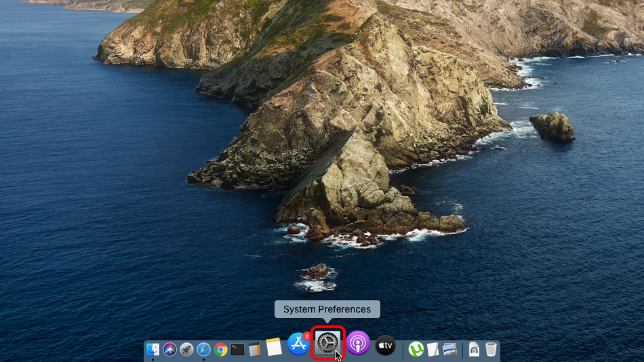The width and height of the screenshot is (644, 362).
Task: Open the yellow Notes app
Action: [x=273, y=348]
